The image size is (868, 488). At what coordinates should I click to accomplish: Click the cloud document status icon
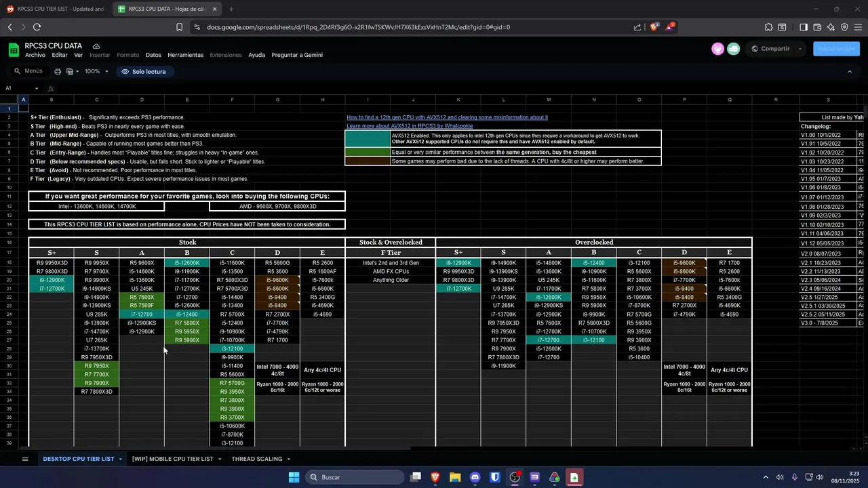pos(96,46)
